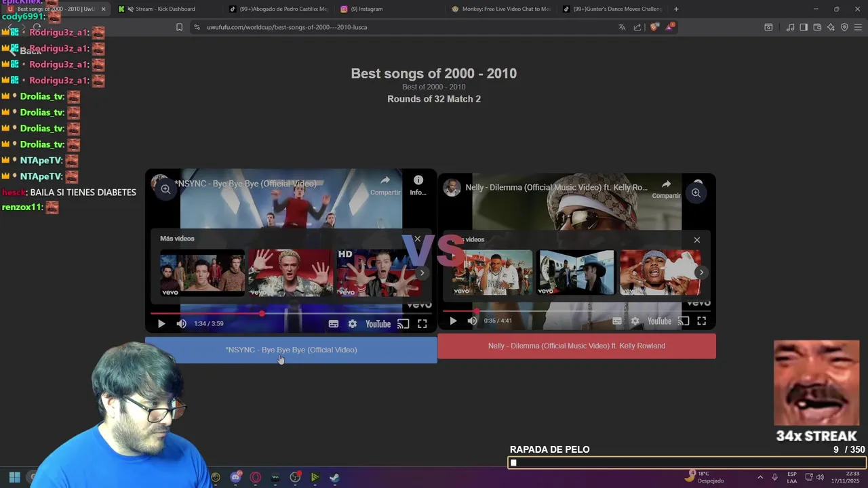Mute the *NSYNC video volume icon
Viewport: 868px width, 488px height.
[181, 324]
